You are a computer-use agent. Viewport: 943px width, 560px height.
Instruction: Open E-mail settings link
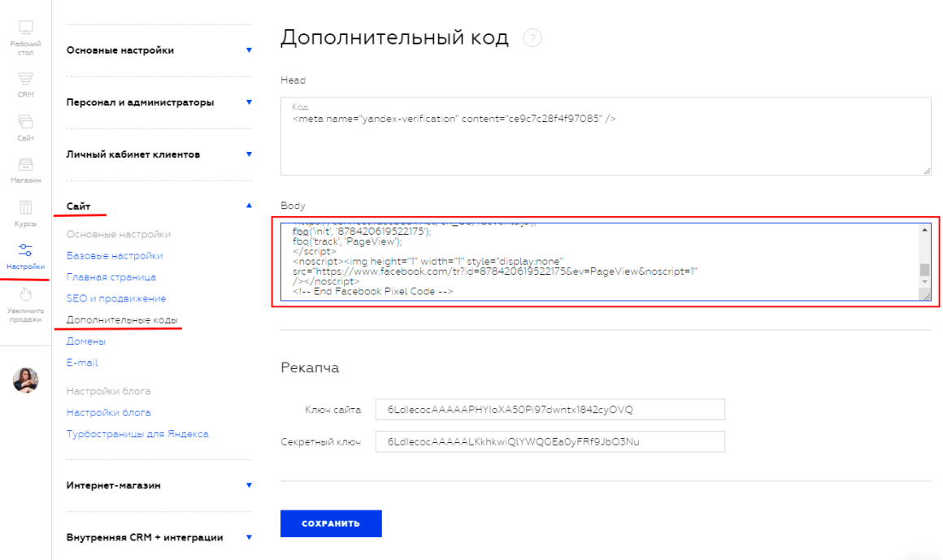pyautogui.click(x=82, y=362)
